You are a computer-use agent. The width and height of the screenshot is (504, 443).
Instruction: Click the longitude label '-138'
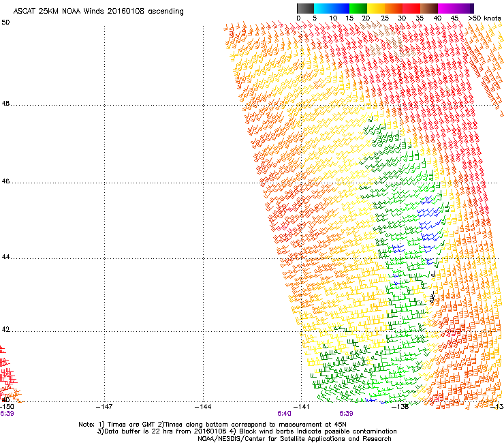click(400, 407)
